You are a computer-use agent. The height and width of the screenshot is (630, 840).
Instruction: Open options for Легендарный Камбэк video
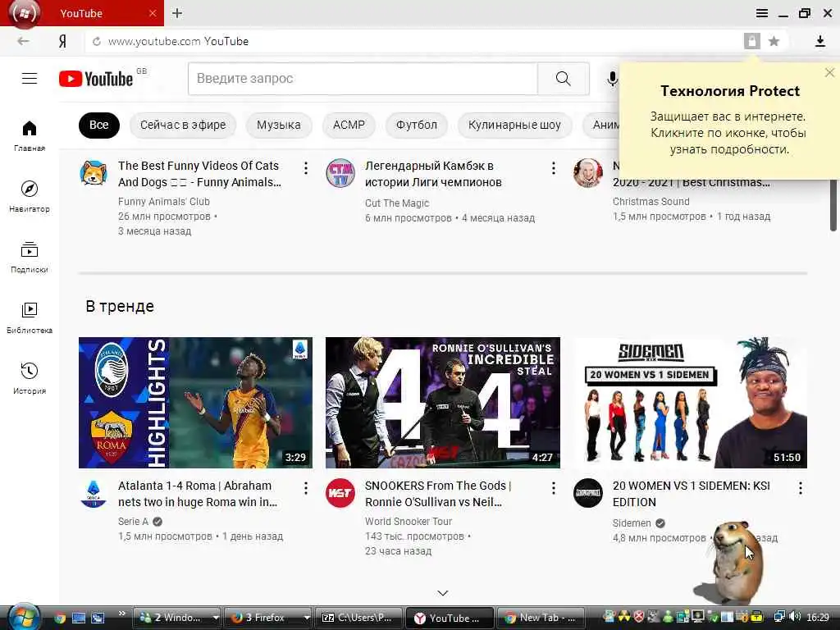(x=554, y=168)
